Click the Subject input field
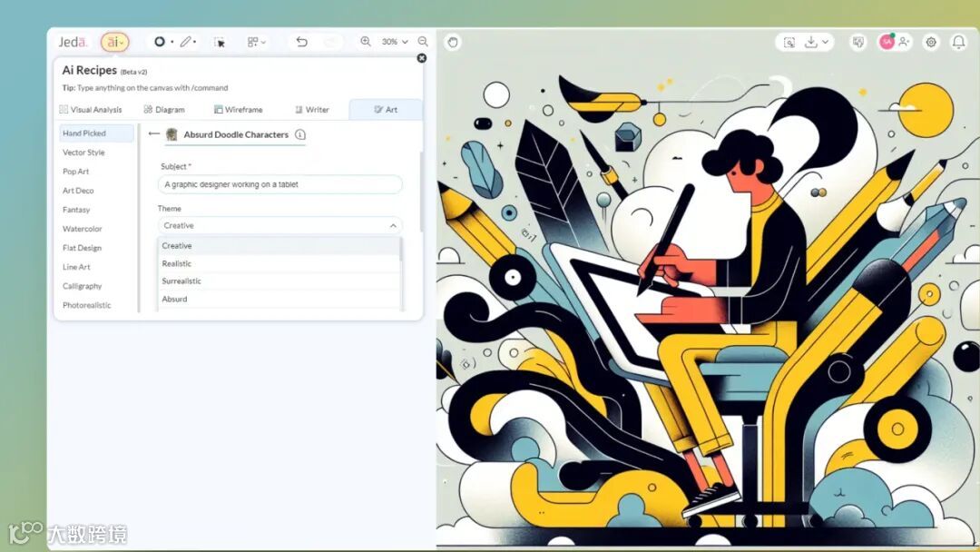The height and width of the screenshot is (552, 980). tap(280, 184)
